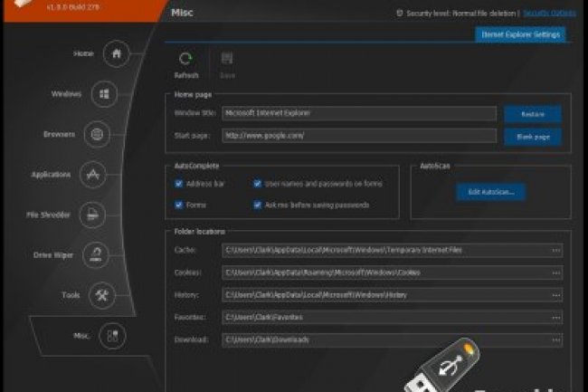Browse for the Cookies folder location
The image size is (588, 392).
[x=555, y=272]
